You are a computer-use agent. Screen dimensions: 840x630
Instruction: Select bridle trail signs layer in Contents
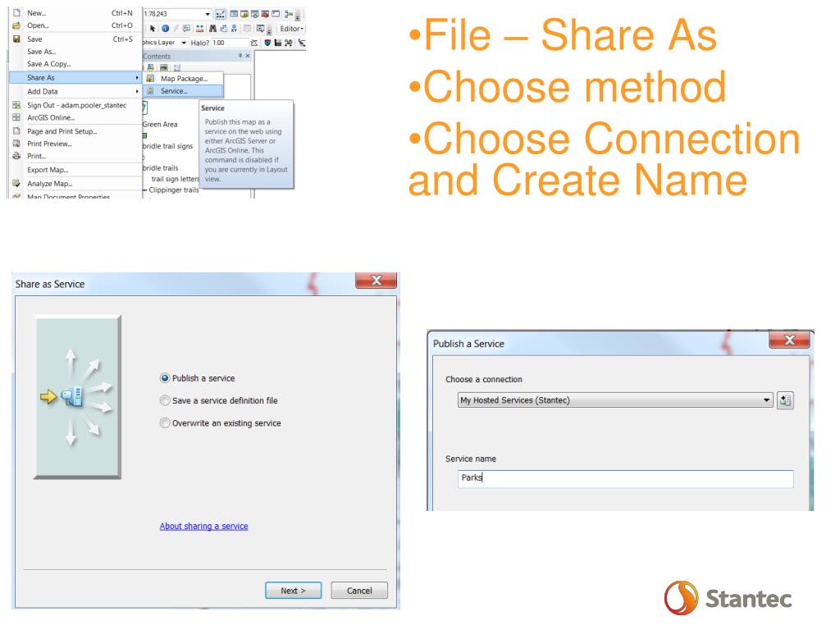[x=167, y=146]
